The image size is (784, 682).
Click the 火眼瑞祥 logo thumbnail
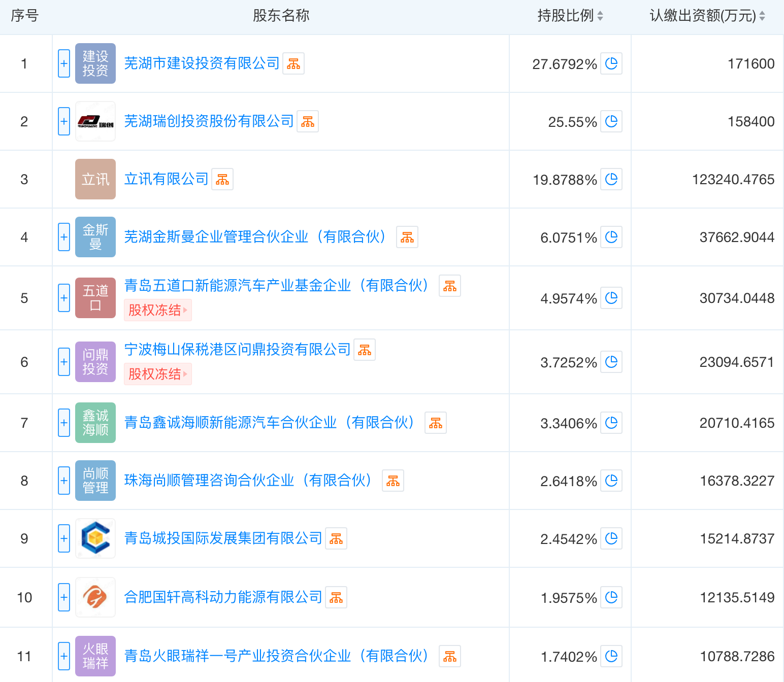click(95, 656)
